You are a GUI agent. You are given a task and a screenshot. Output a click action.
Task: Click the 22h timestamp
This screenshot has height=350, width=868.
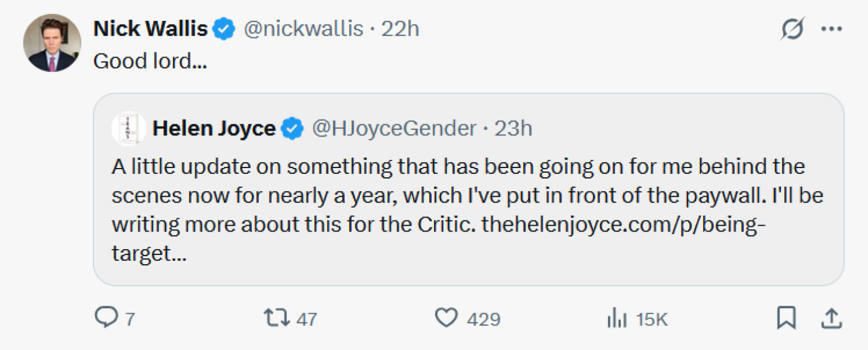coord(400,29)
